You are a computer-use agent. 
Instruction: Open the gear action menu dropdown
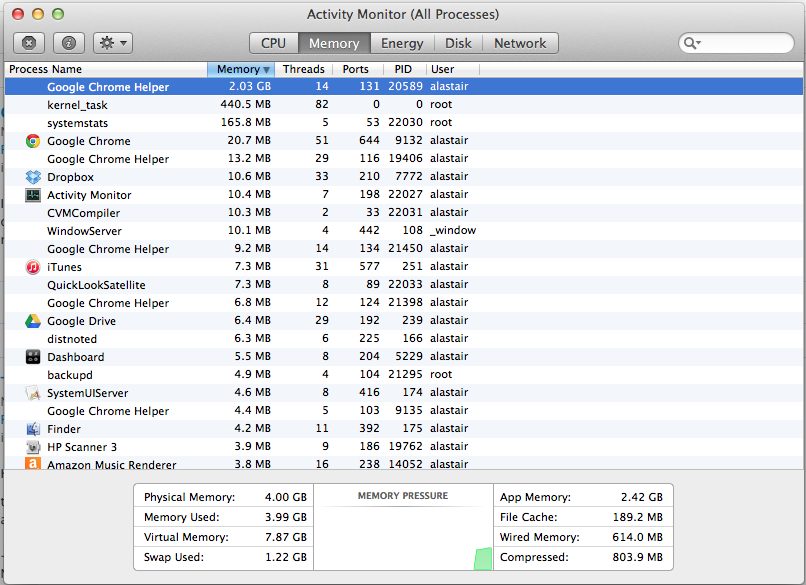113,43
